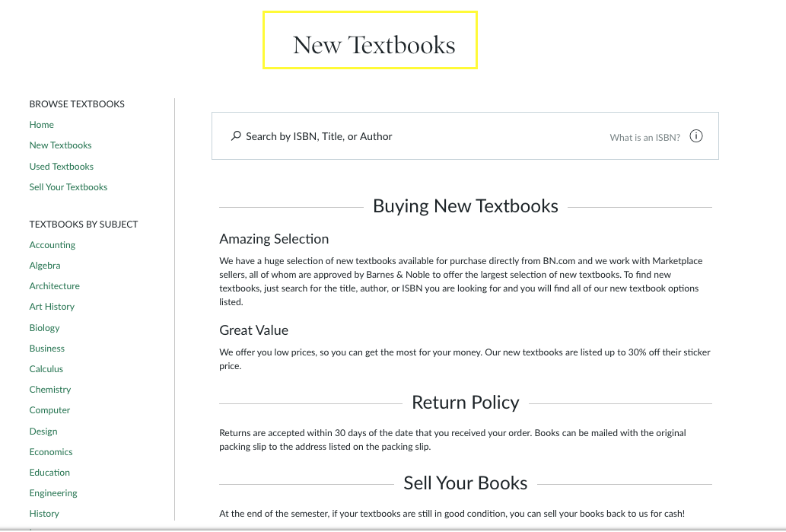Open the History textbooks category
Image resolution: width=786 pixels, height=532 pixels.
point(44,513)
